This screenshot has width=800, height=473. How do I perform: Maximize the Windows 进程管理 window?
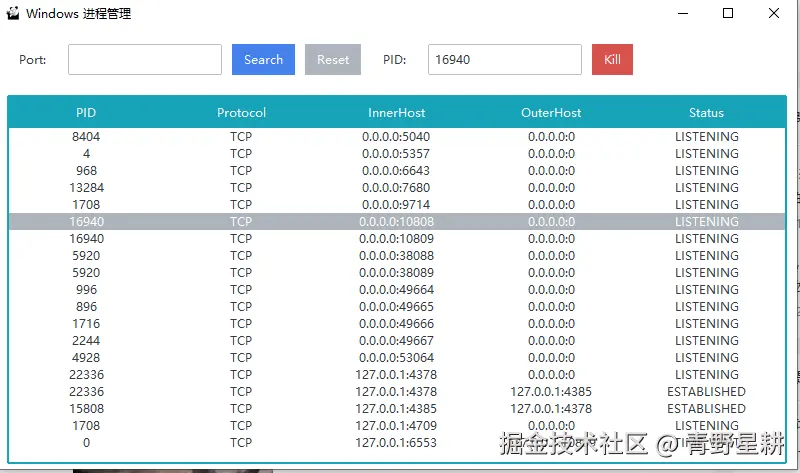click(x=728, y=13)
